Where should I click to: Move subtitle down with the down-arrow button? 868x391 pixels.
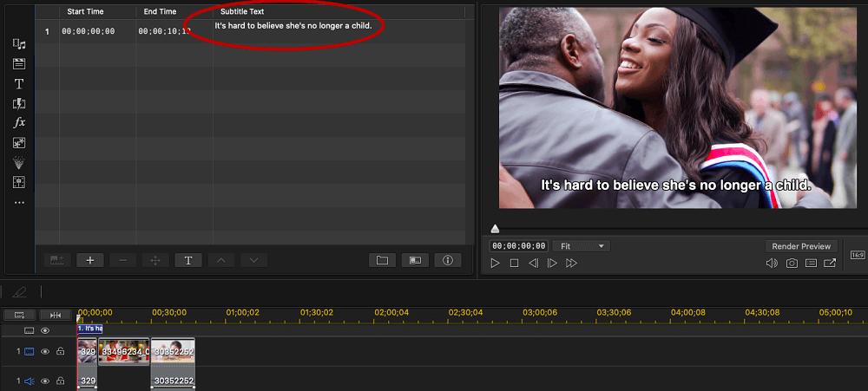(253, 260)
